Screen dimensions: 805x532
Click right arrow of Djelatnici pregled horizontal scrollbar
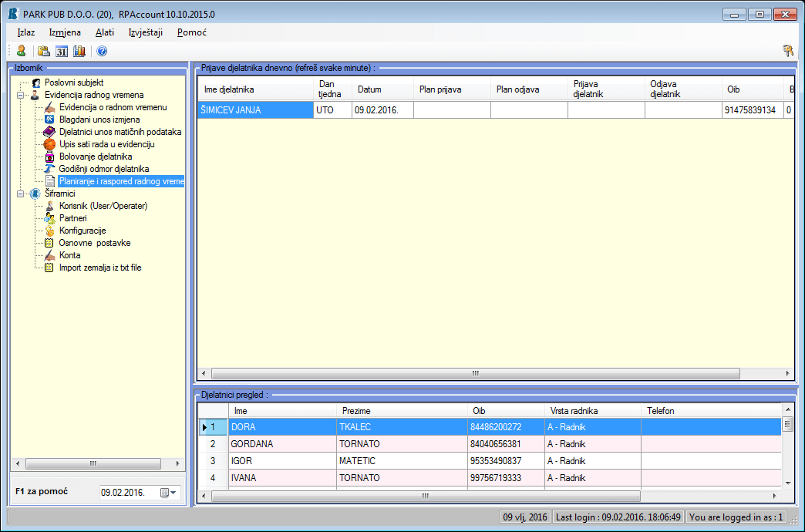click(x=775, y=496)
